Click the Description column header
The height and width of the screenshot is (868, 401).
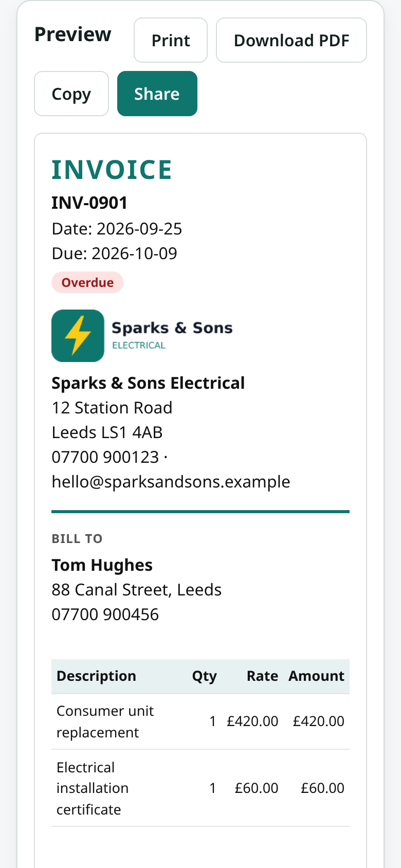(97, 676)
